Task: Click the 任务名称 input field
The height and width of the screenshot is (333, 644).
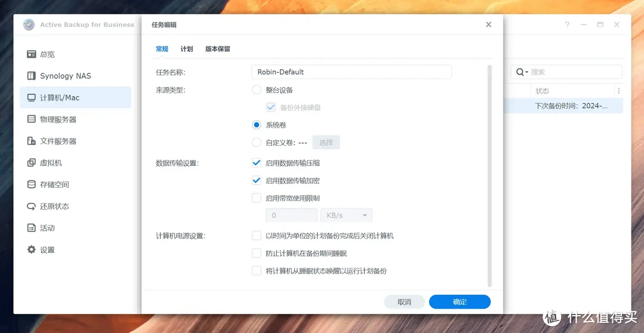Action: pyautogui.click(x=352, y=72)
